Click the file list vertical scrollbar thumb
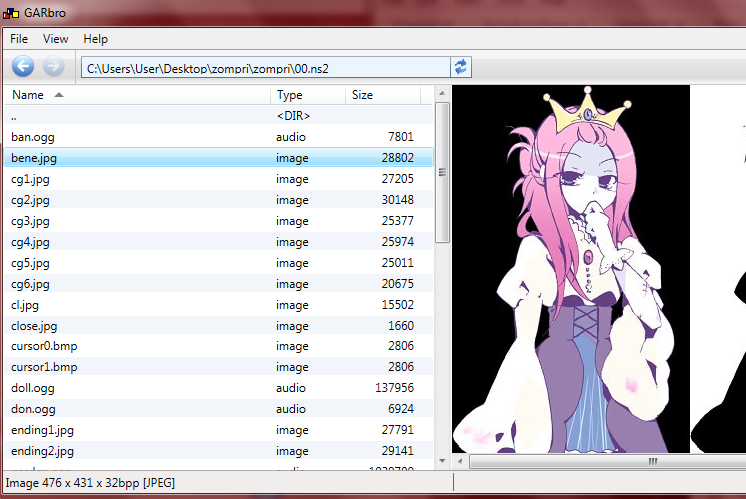The height and width of the screenshot is (499, 746). point(442,172)
